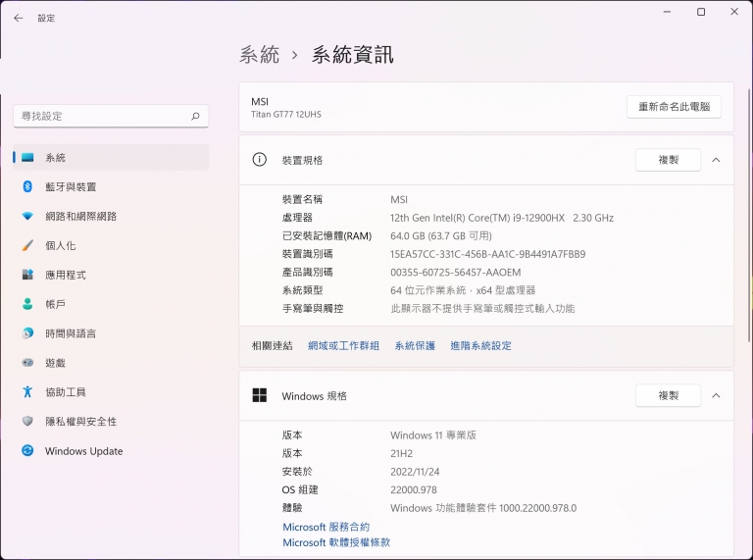This screenshot has height=560, width=753.
Task: Click the accessibility figure icon for 協助工具
Action: click(27, 392)
